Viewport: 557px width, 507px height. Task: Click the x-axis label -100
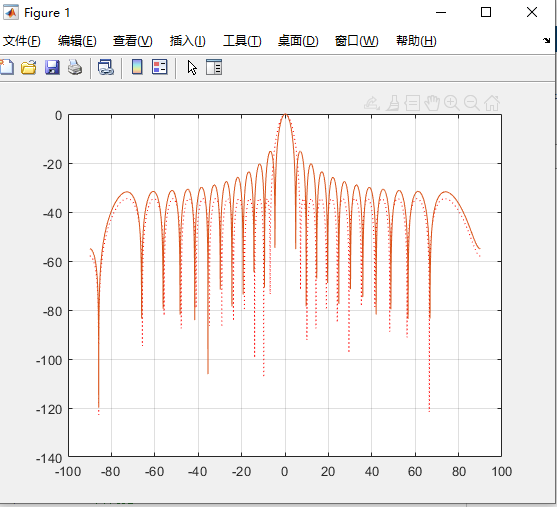point(68,472)
